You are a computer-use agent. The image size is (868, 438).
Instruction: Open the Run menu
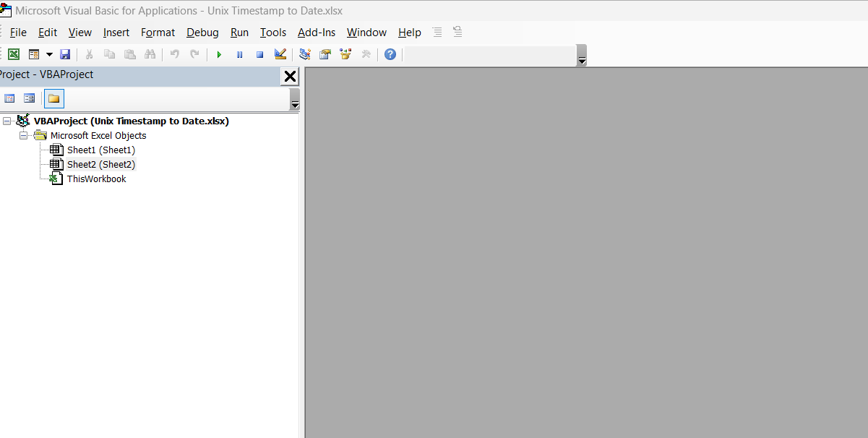(x=239, y=33)
